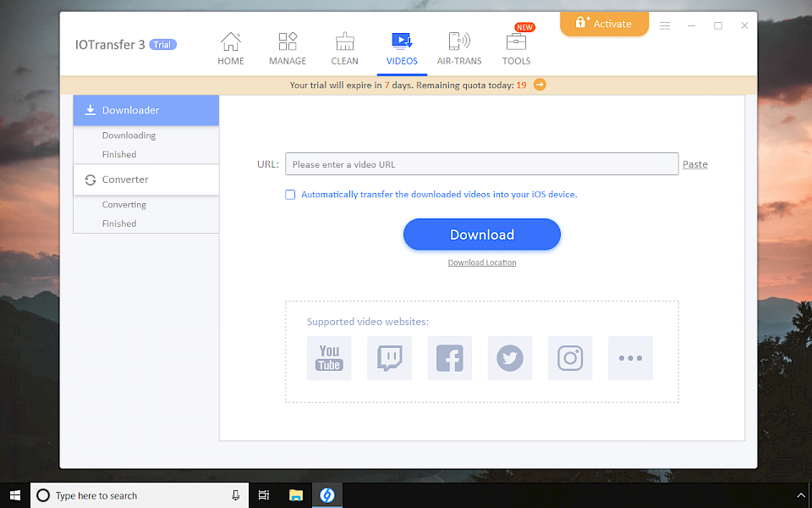Open Finished list under Downloader
Viewport: 812px width, 508px height.
(119, 154)
